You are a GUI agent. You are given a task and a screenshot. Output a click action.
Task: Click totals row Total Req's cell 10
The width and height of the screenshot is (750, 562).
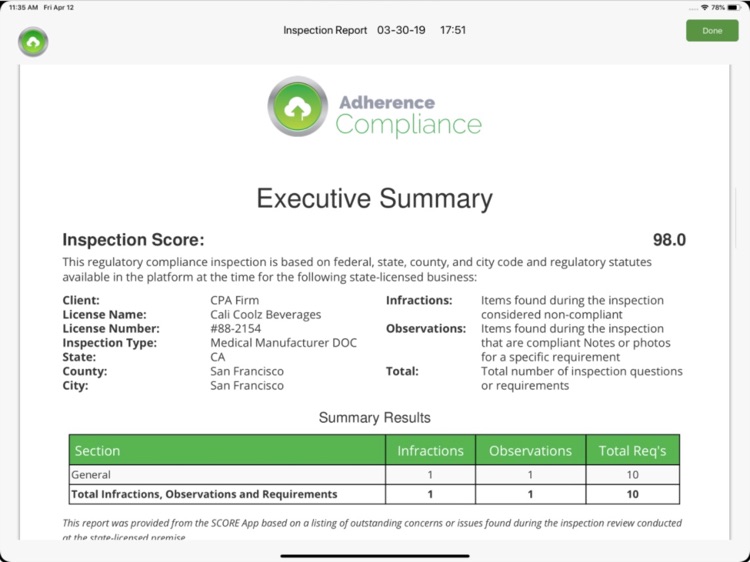(x=632, y=494)
